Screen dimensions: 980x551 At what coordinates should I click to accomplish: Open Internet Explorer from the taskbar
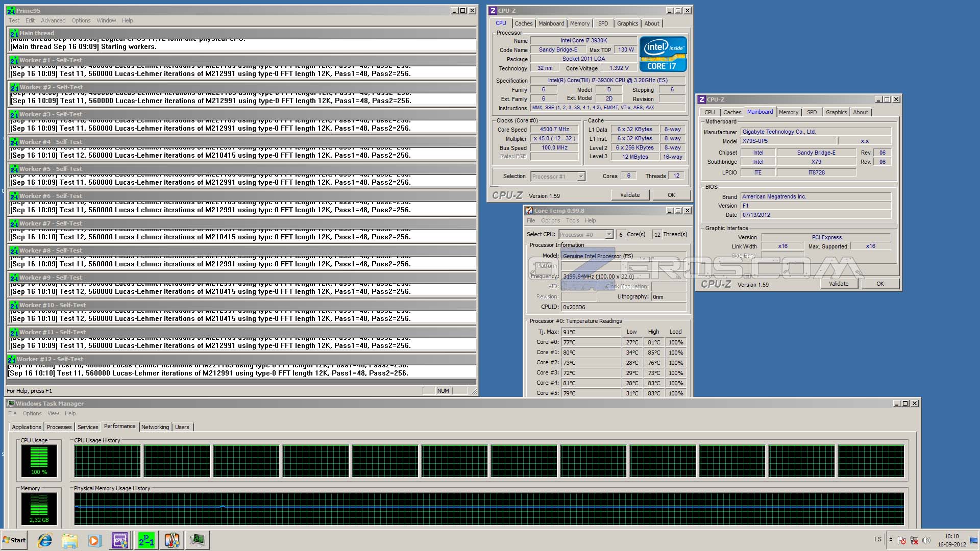[x=45, y=540]
